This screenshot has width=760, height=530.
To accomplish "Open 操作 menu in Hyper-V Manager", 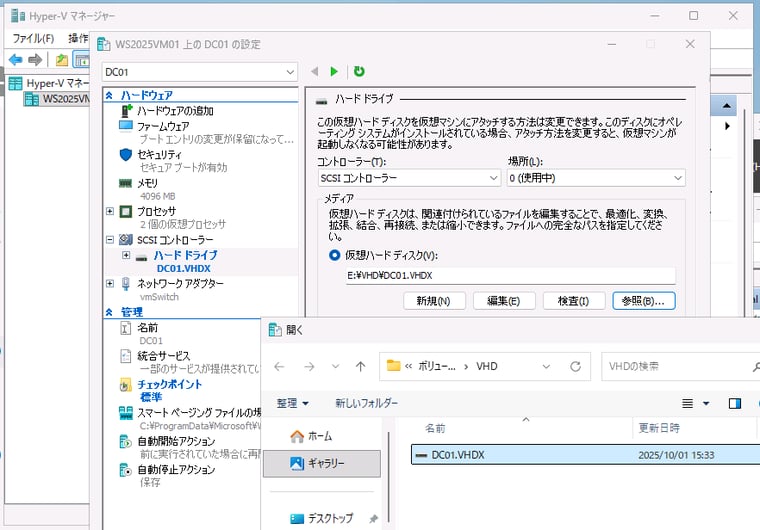I will [x=78, y=38].
